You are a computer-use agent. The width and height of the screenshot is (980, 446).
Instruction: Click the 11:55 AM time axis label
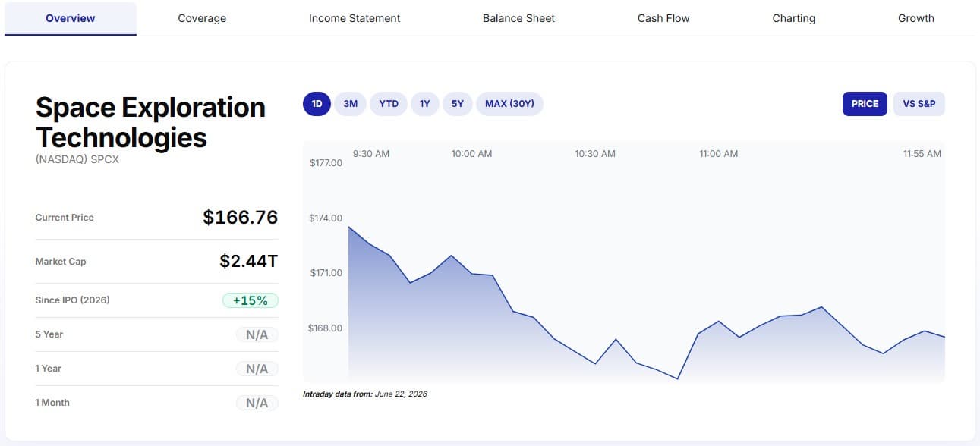922,154
